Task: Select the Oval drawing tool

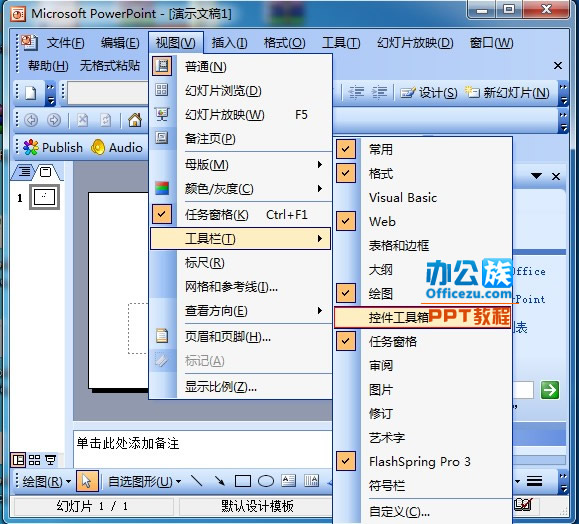Action: [x=266, y=481]
